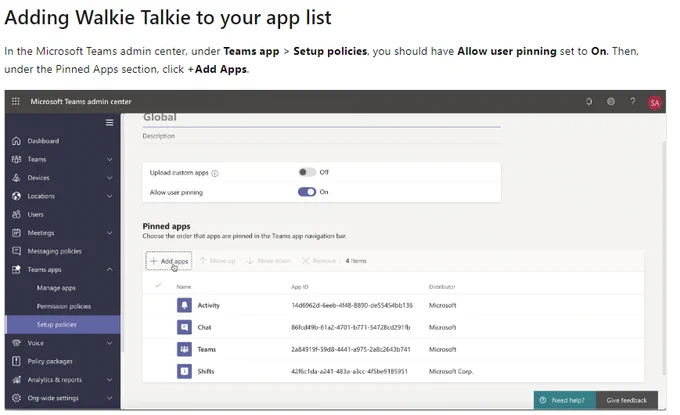The width and height of the screenshot is (680, 415).
Task: Open Manage apps in sidebar
Action: [56, 288]
